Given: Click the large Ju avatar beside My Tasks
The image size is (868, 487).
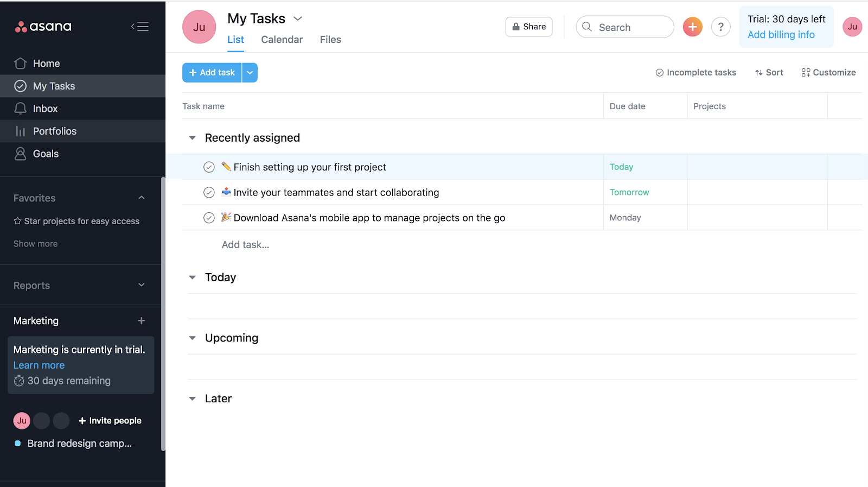Looking at the screenshot, I should point(199,27).
